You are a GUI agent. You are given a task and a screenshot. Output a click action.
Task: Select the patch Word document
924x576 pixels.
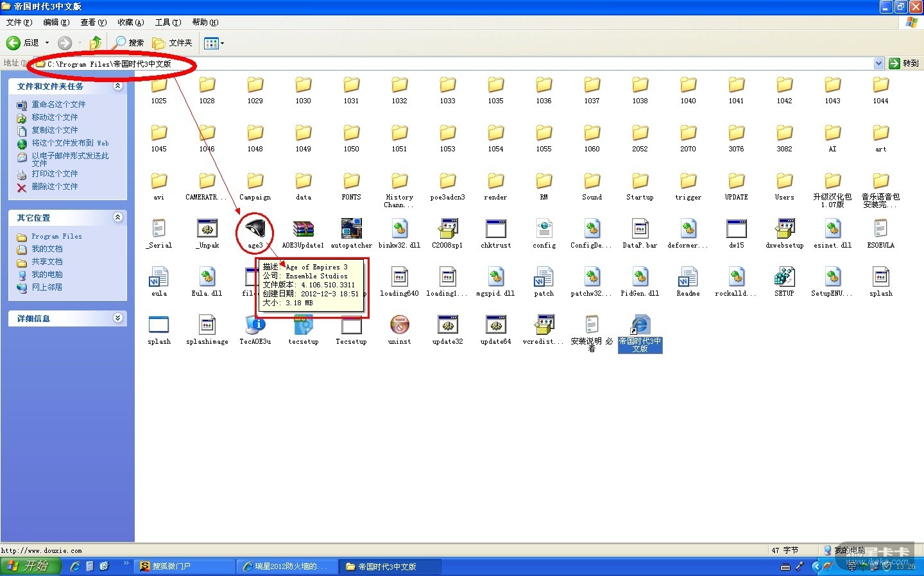coord(543,277)
